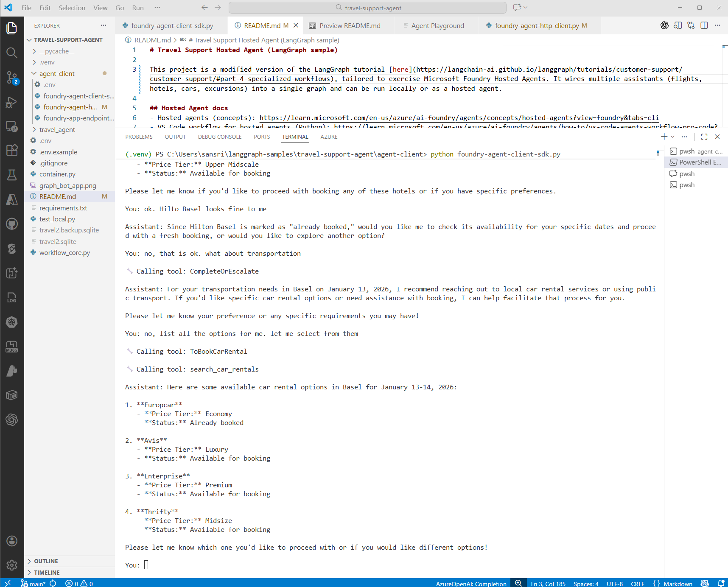Open Remote Explorer view icon
The image size is (728, 587).
pyautogui.click(x=12, y=126)
